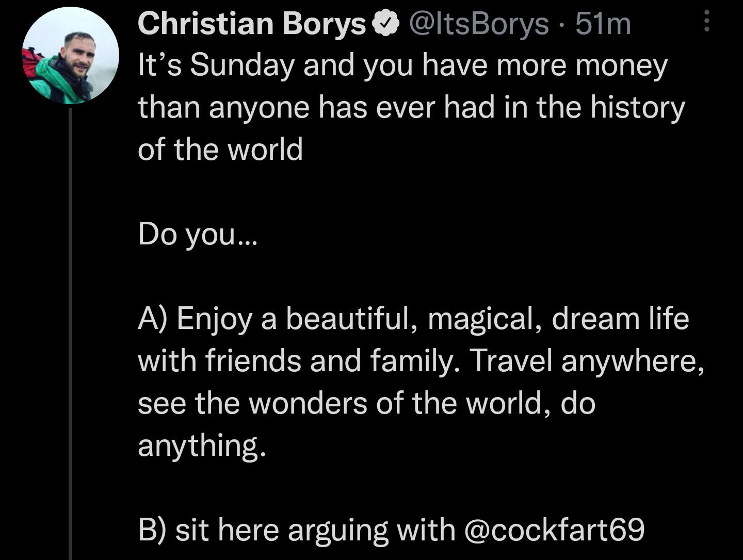Open the @ItsBorys handle

pyautogui.click(x=479, y=24)
